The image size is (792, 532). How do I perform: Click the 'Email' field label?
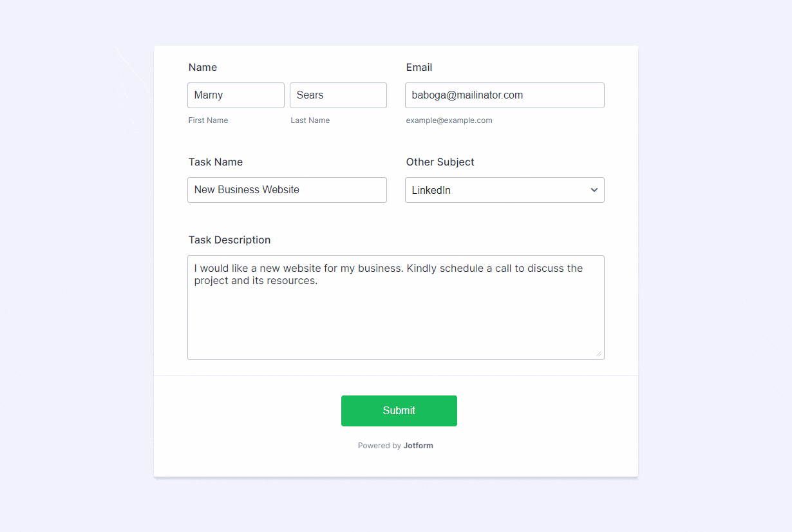click(x=419, y=68)
